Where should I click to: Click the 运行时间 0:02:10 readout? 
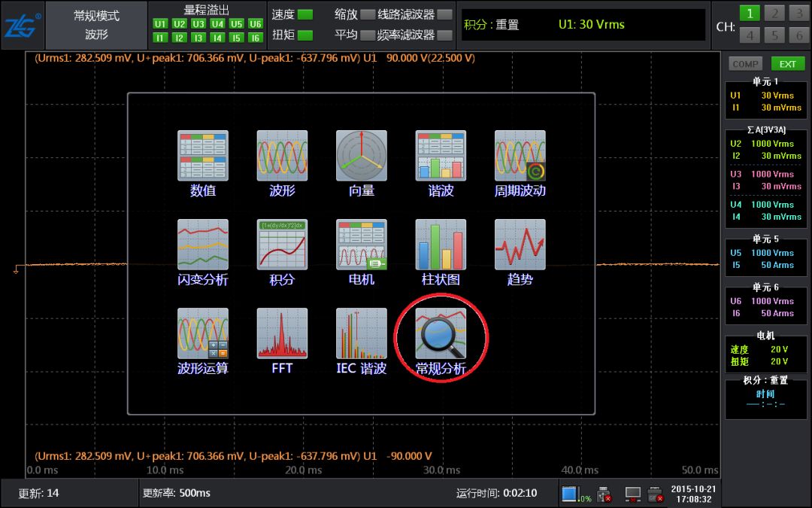coord(496,493)
